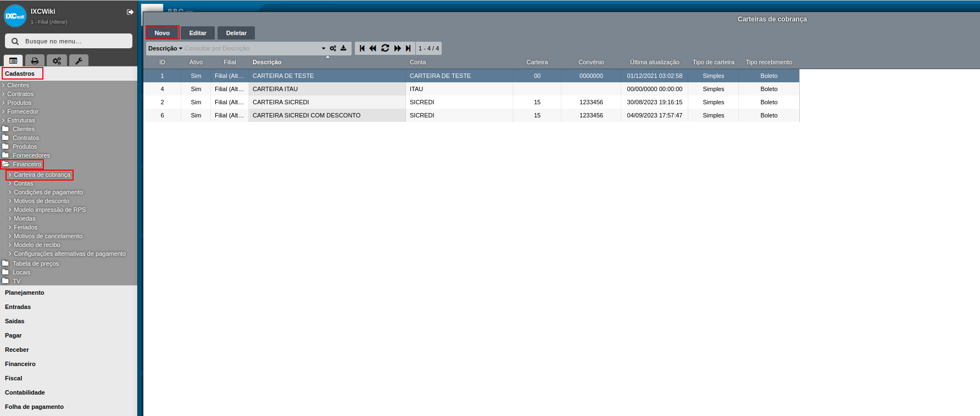This screenshot has width=980, height=416.
Task: Open the menu list tab icon
Action: [x=13, y=60]
